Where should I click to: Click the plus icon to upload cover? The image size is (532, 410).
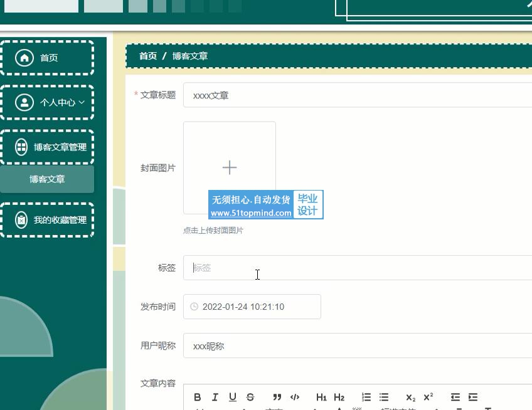tap(230, 167)
